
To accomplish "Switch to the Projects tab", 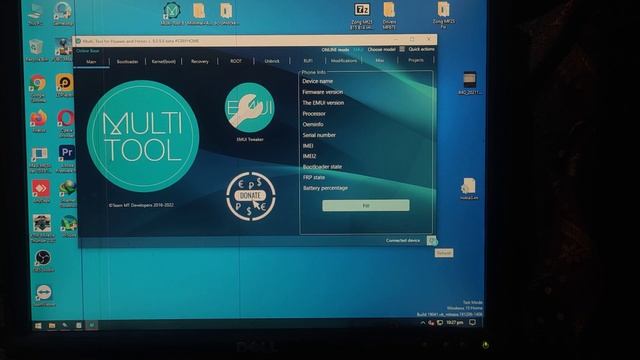I will 416,60.
